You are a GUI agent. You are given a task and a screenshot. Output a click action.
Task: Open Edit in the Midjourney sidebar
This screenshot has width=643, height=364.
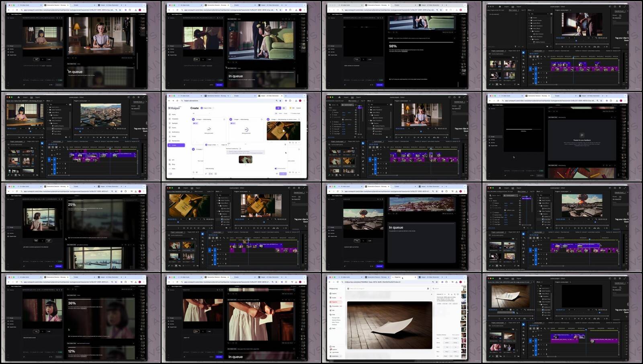(x=332, y=310)
